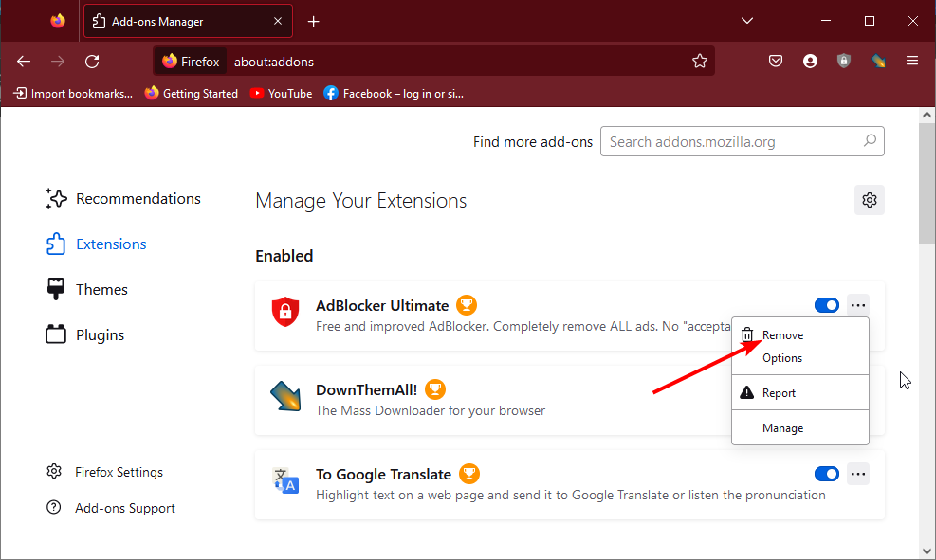Click the To Google Translate extension icon
Image resolution: width=936 pixels, height=560 pixels.
tap(286, 480)
